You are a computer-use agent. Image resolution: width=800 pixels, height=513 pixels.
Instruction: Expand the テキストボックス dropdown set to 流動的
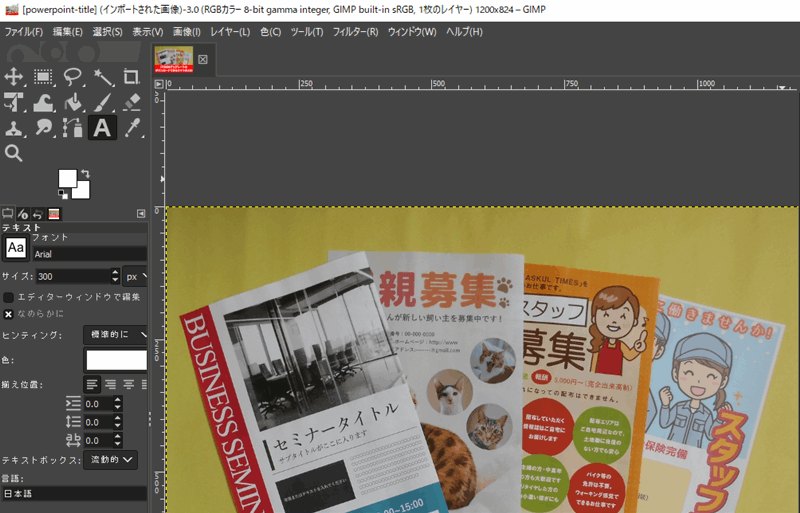point(110,460)
